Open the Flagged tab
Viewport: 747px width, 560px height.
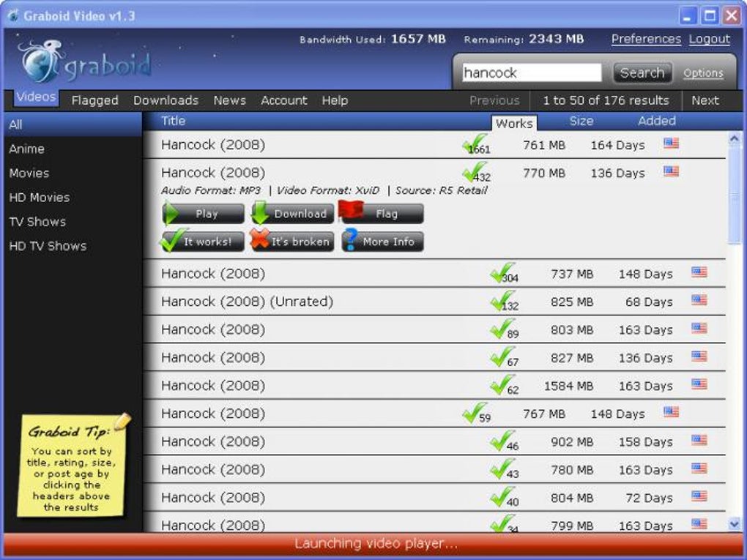(x=94, y=100)
